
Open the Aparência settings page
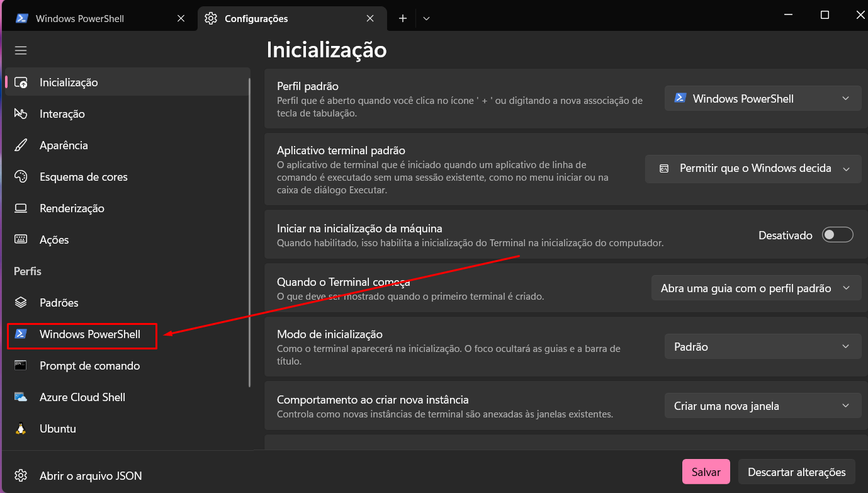pyautogui.click(x=127, y=145)
